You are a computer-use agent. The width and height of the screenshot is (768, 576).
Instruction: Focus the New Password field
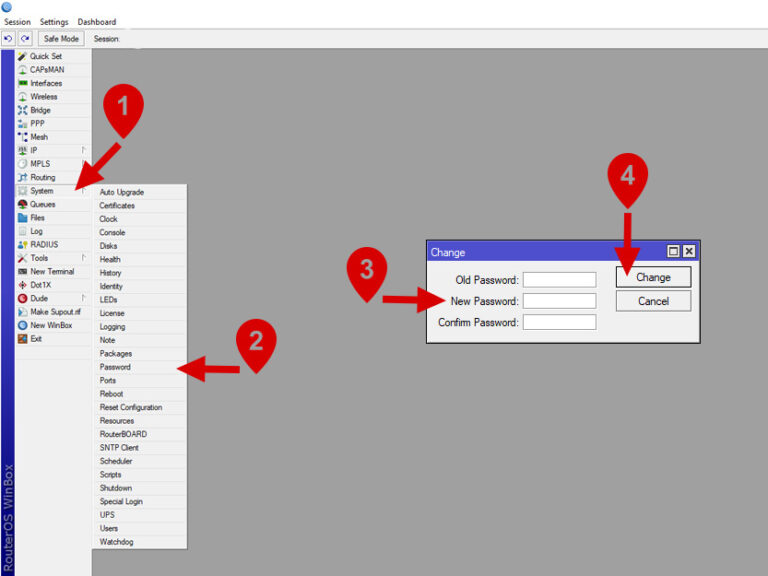point(559,301)
